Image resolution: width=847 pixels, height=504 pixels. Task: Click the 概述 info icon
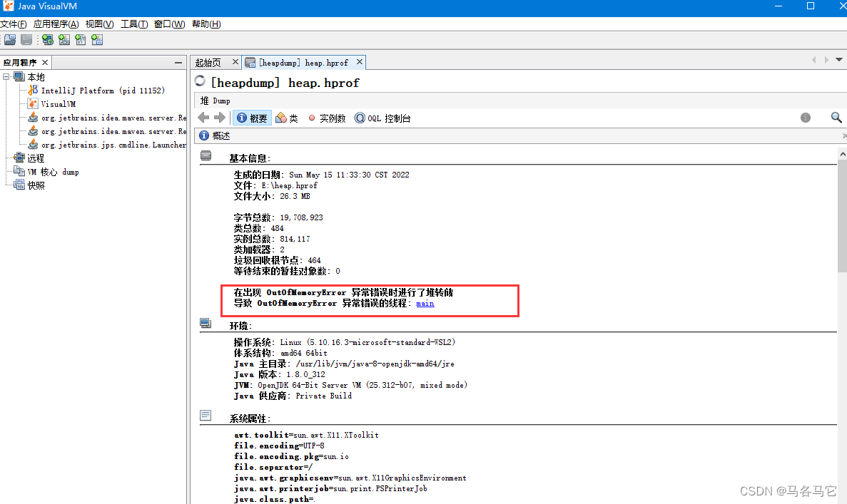pos(204,135)
